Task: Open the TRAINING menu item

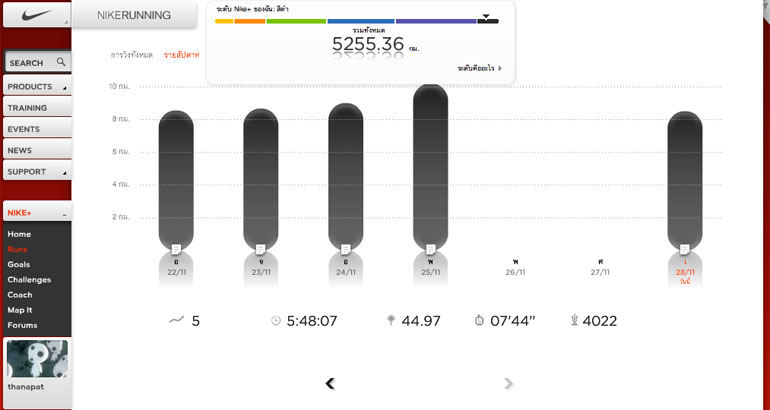Action: pyautogui.click(x=36, y=108)
